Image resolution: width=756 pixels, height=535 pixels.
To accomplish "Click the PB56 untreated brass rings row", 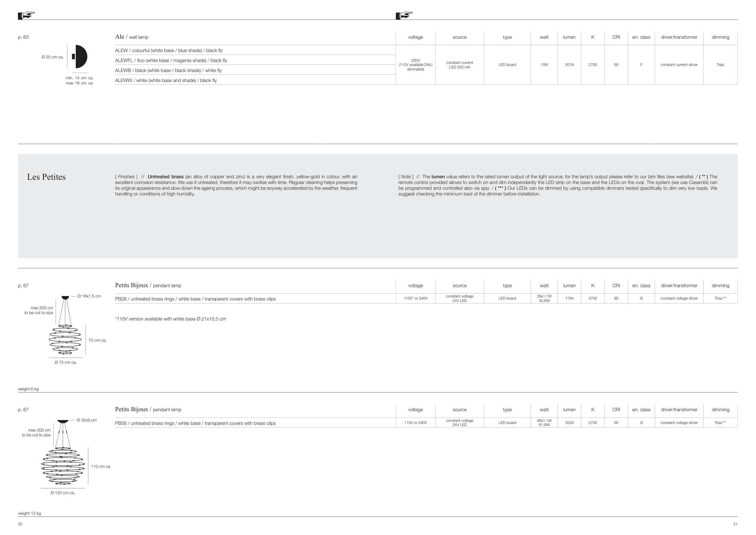I will pyautogui.click(x=195, y=423).
